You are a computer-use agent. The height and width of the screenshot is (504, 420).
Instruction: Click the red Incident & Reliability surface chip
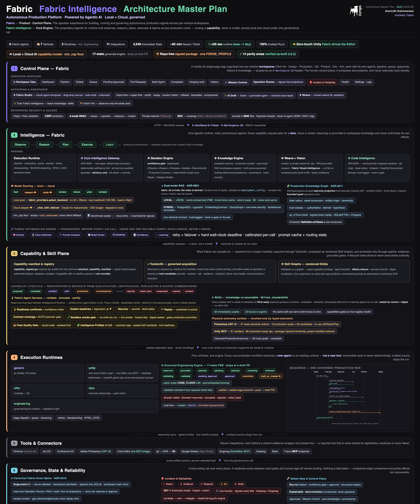coord(322,82)
